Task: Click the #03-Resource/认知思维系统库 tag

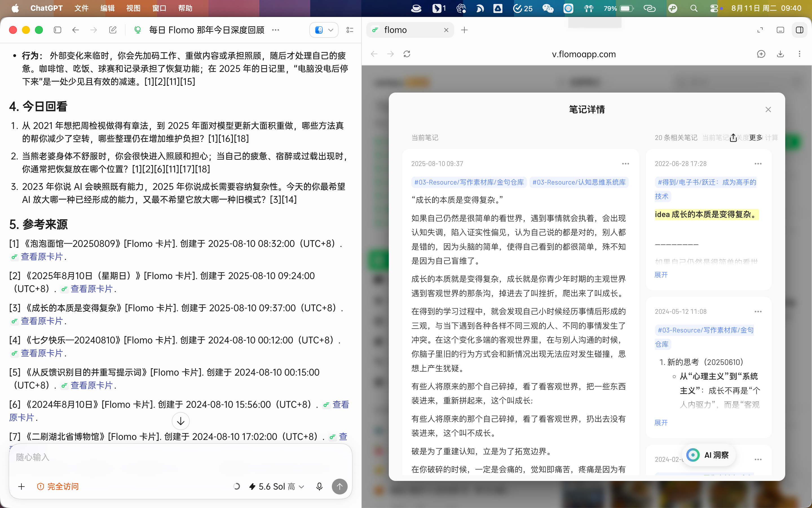Action: click(x=579, y=182)
